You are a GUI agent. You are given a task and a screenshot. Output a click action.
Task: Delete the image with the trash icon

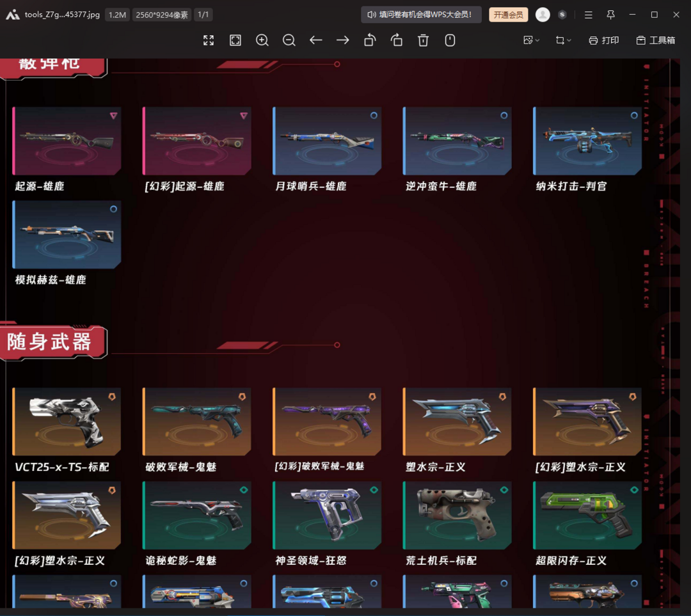pos(423,40)
